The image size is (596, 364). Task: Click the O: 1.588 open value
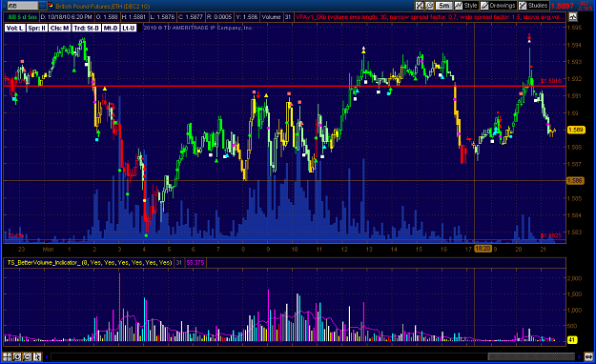(x=107, y=17)
